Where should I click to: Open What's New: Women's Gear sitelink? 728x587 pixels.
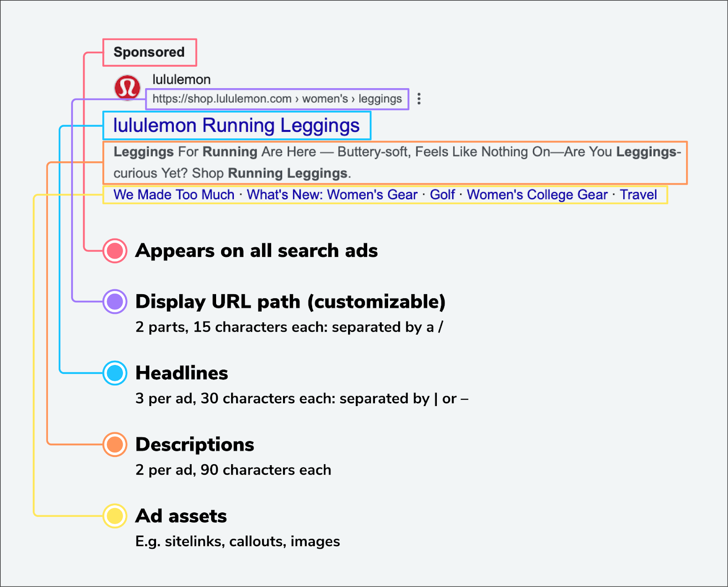[332, 195]
